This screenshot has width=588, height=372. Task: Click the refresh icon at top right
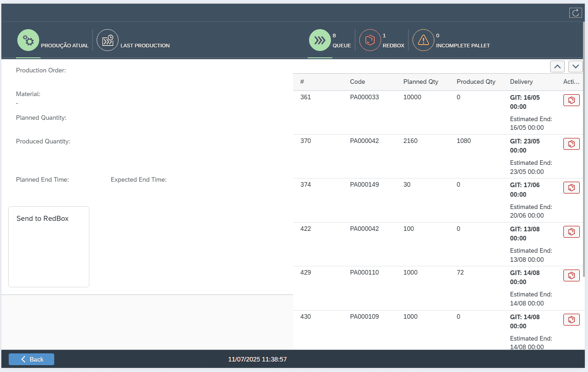575,13
